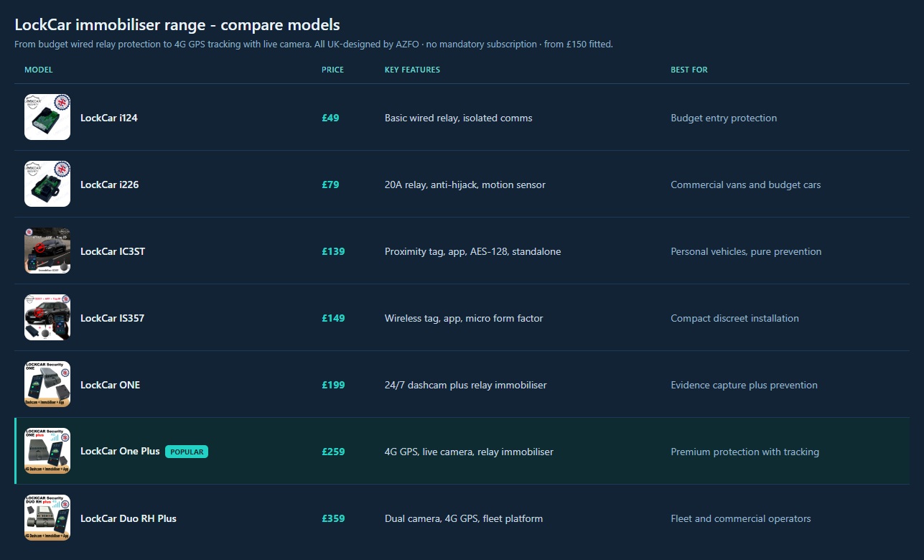This screenshot has width=924, height=560.
Task: Click the LockCar i124 model name
Action: pyautogui.click(x=109, y=118)
